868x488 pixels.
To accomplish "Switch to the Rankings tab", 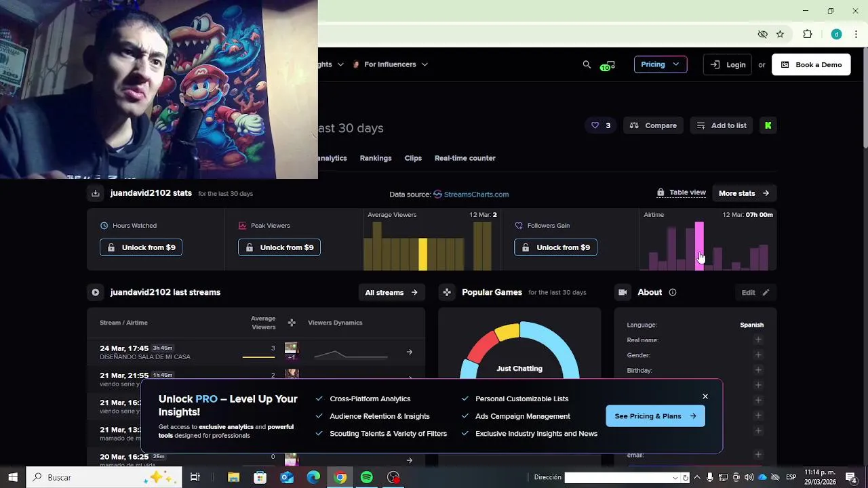I will 376,158.
